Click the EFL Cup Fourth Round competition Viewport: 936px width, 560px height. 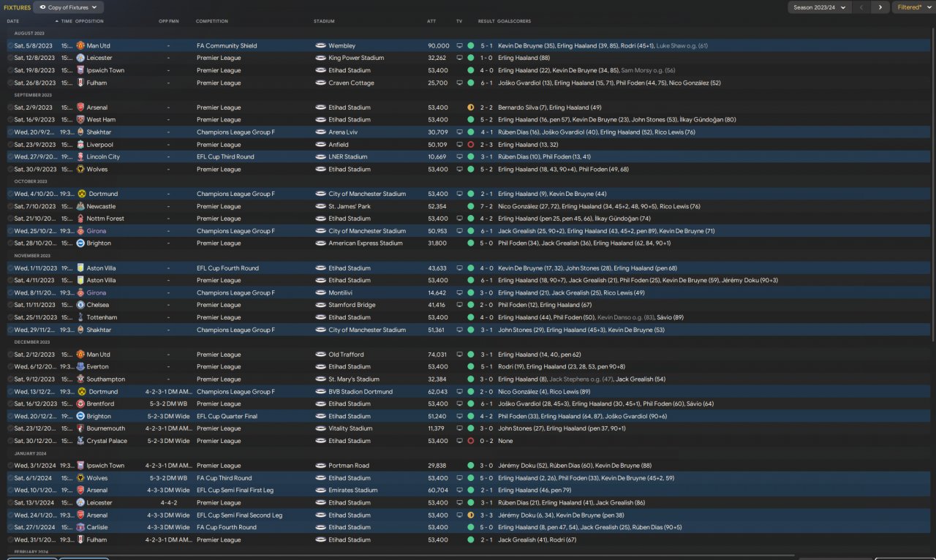click(x=227, y=268)
